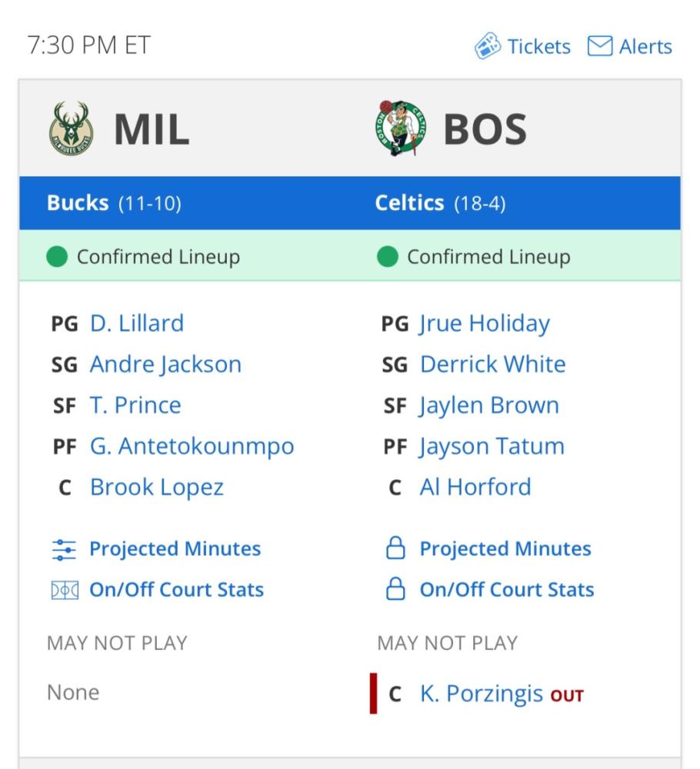The width and height of the screenshot is (700, 769).
Task: Click lock icon beside Celtics On/Off Court Stats
Action: [x=395, y=590]
